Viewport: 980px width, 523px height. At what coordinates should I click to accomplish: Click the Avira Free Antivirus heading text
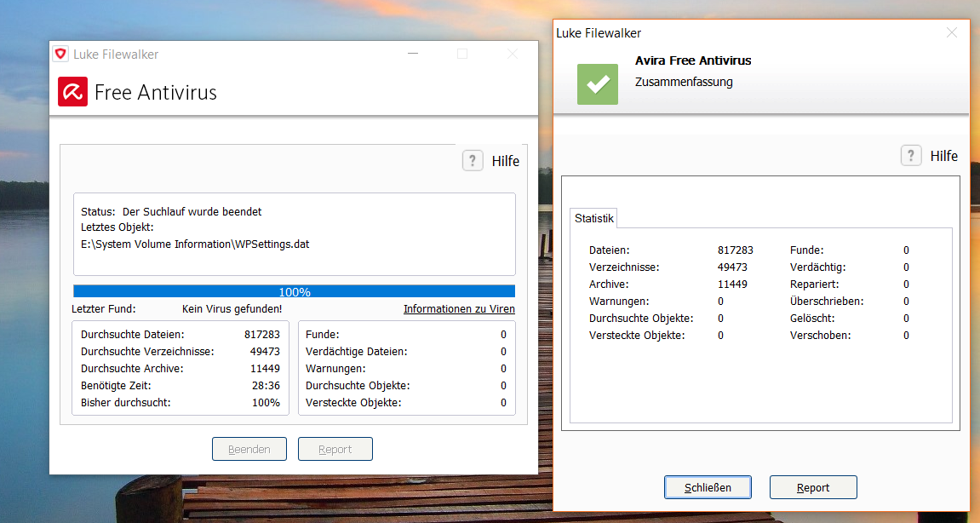tap(693, 60)
